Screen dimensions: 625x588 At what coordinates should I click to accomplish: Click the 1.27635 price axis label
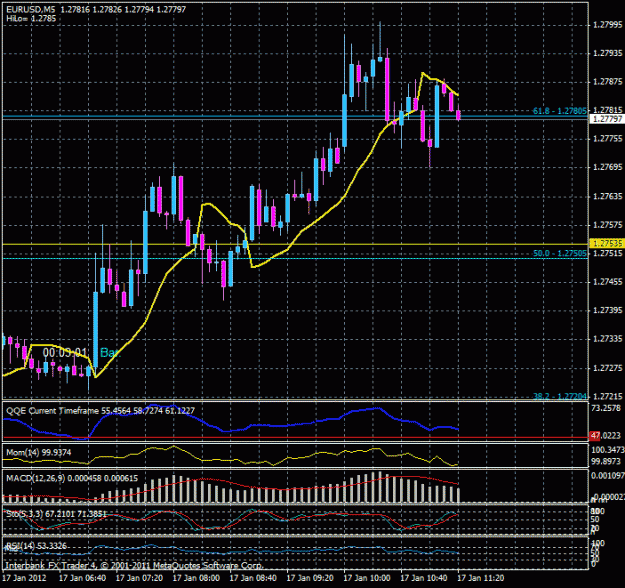click(607, 196)
